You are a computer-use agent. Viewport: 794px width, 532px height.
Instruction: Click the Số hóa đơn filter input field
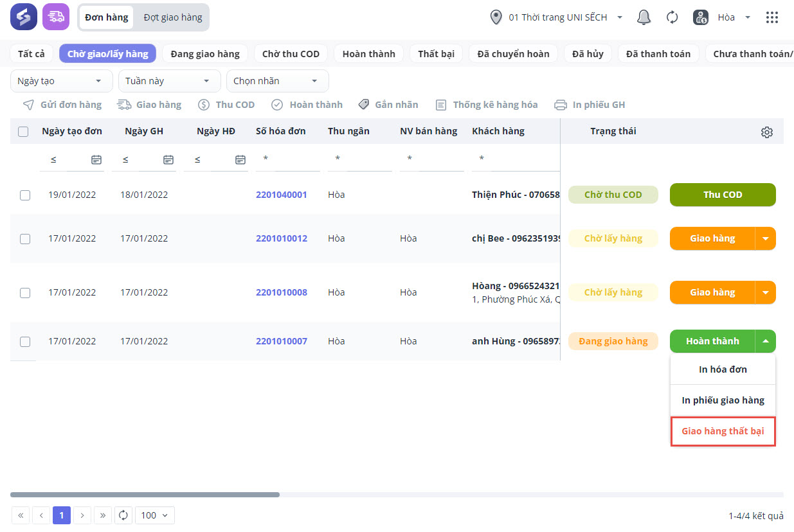[x=287, y=159]
